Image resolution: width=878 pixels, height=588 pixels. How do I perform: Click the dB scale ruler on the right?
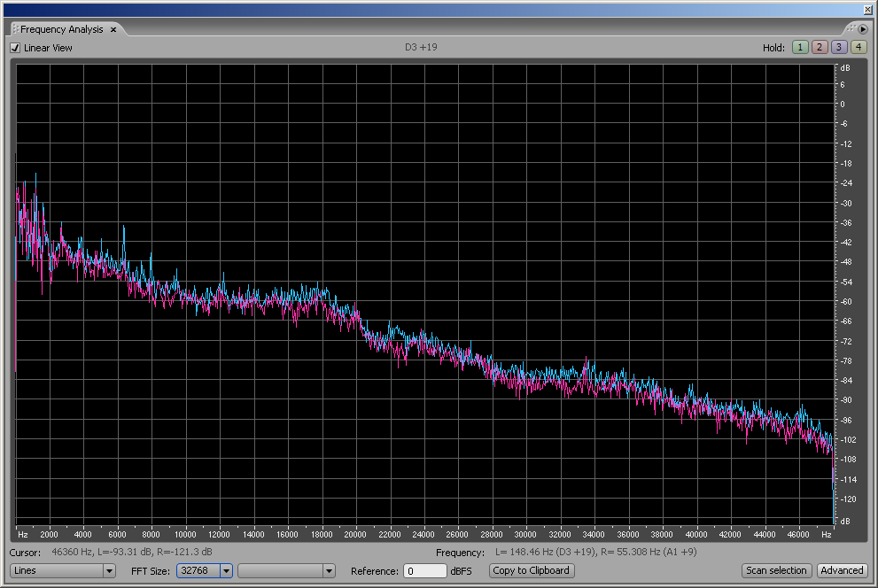click(843, 292)
